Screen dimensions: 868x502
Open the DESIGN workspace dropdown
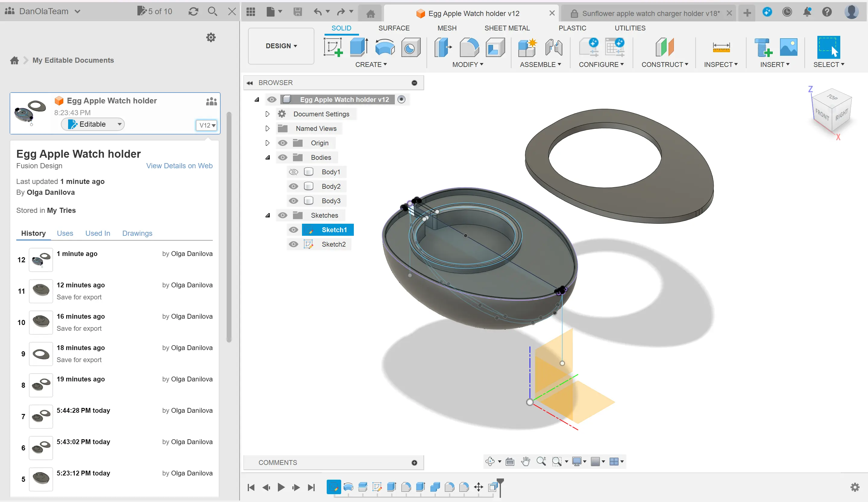pos(281,46)
